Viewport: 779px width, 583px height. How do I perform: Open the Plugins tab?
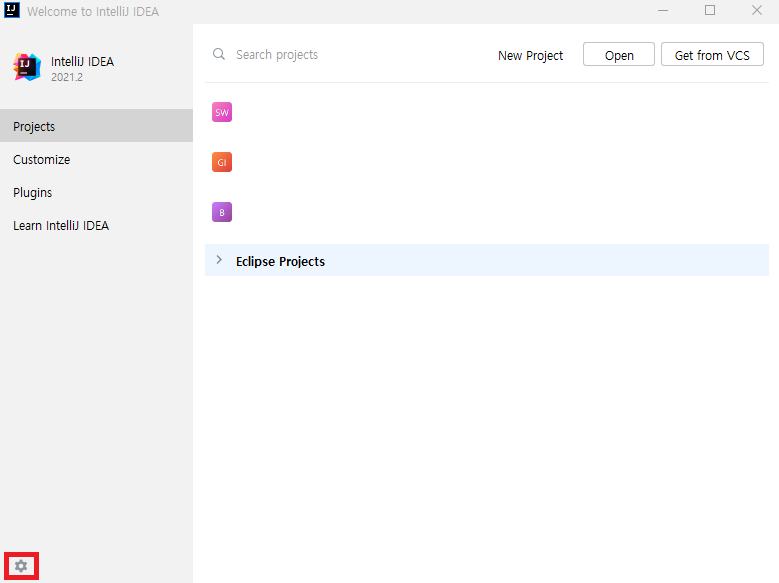coord(96,192)
